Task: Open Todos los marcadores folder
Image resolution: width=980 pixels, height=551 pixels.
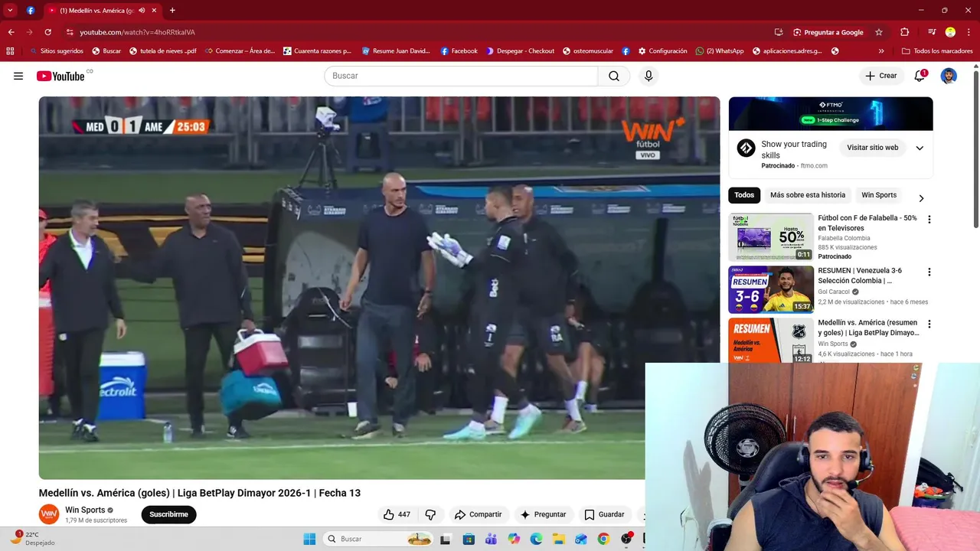Action: [937, 51]
